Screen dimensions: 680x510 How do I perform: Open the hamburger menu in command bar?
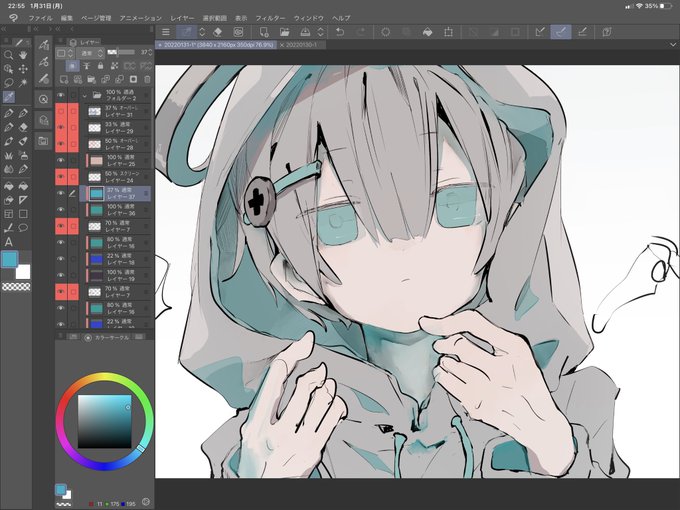pyautogui.click(x=165, y=32)
